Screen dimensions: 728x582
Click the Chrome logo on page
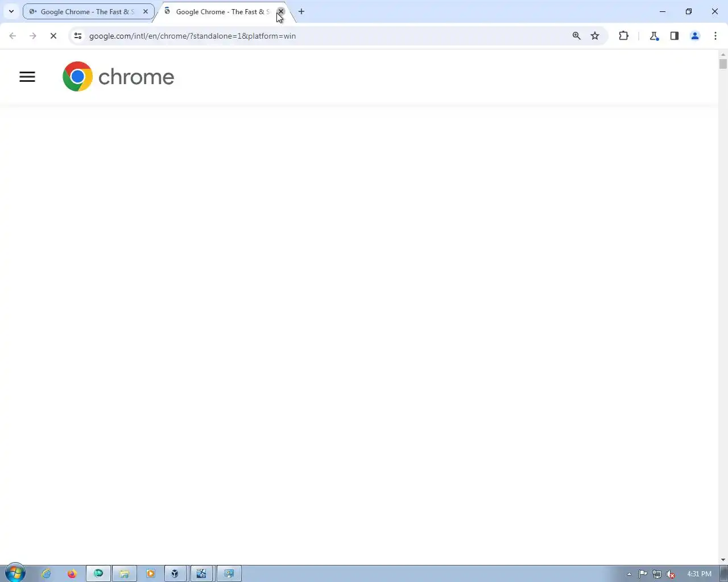(118, 77)
